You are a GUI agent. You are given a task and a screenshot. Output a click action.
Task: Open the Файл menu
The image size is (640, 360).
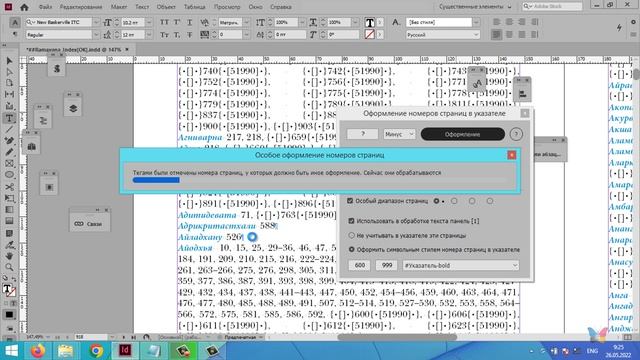[45, 7]
